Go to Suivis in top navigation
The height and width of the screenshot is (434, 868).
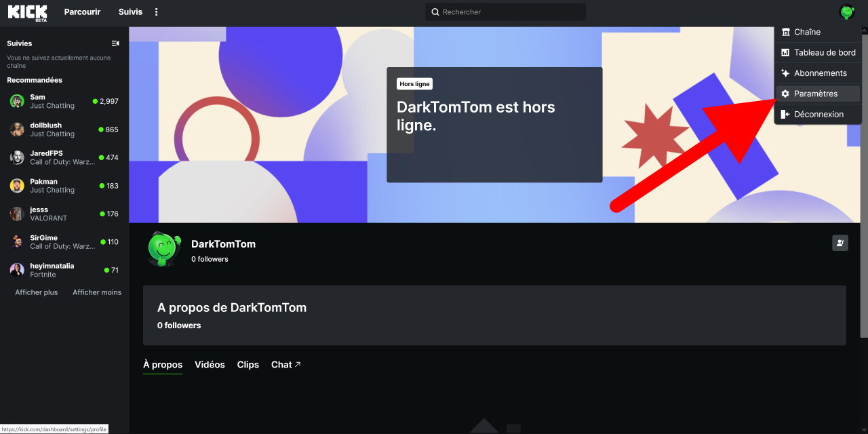130,12
